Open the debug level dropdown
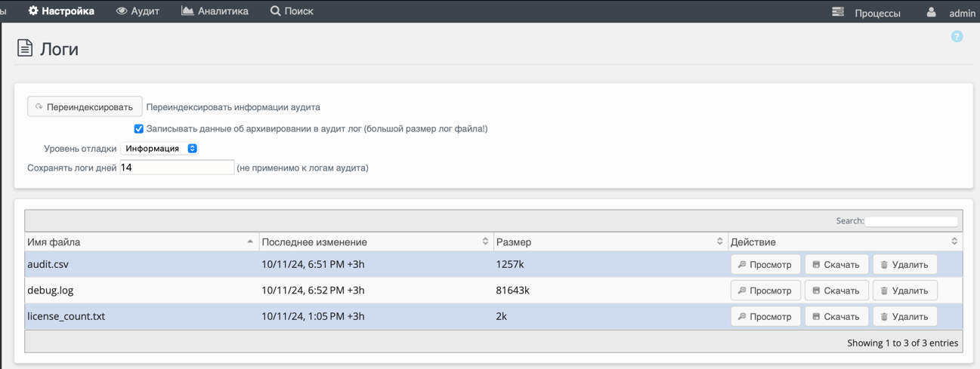Viewport: 980px width, 369px height. [159, 149]
